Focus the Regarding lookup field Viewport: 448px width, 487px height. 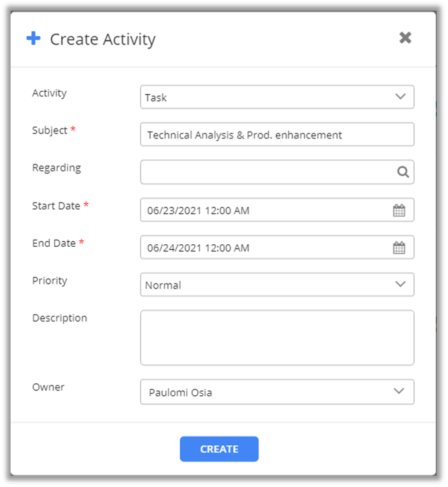point(266,172)
